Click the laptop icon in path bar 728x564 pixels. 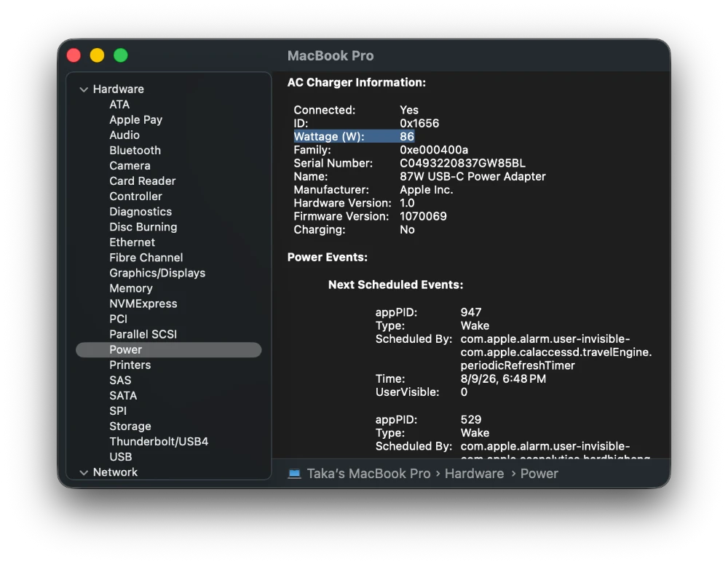(x=294, y=474)
